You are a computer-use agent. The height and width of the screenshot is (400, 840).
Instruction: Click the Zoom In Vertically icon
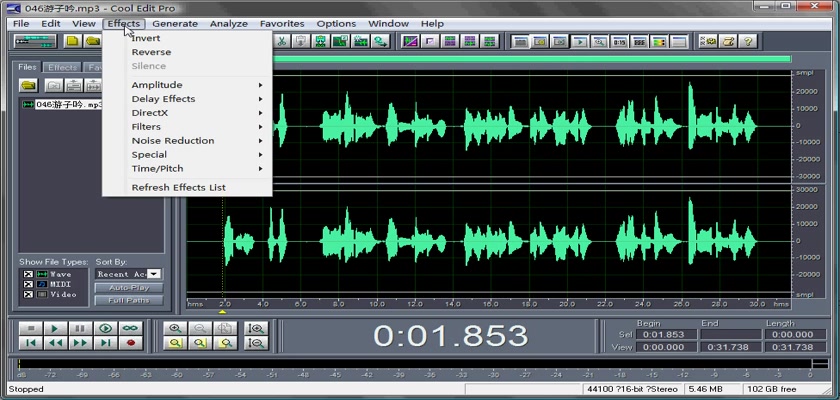tap(256, 328)
